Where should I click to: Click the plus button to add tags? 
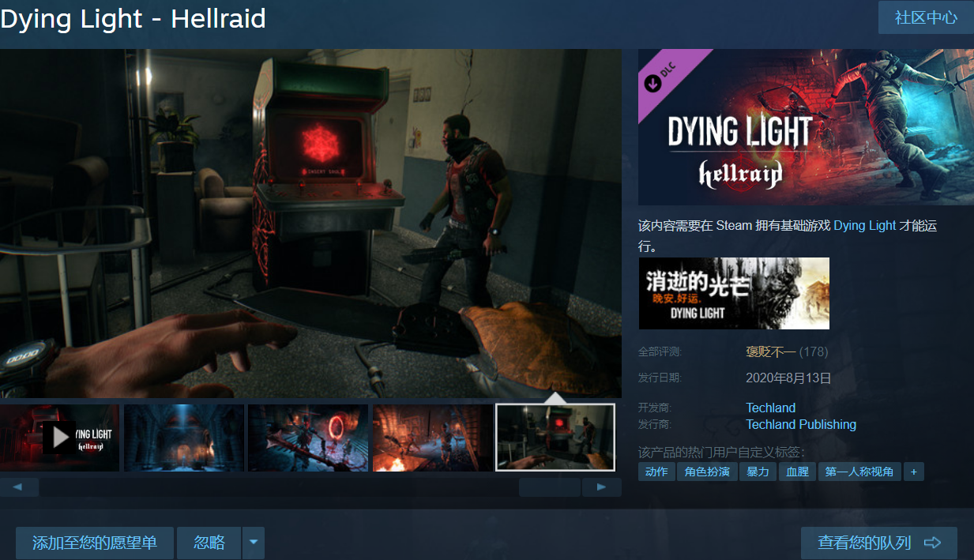coord(914,472)
